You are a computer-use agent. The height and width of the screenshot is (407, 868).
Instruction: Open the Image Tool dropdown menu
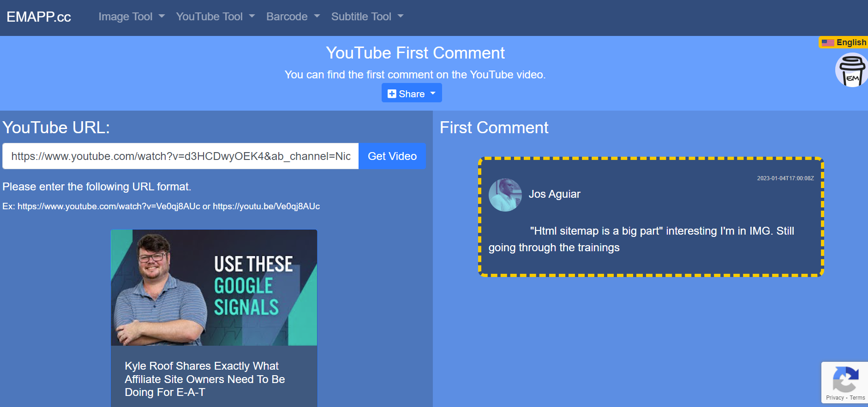click(x=131, y=17)
